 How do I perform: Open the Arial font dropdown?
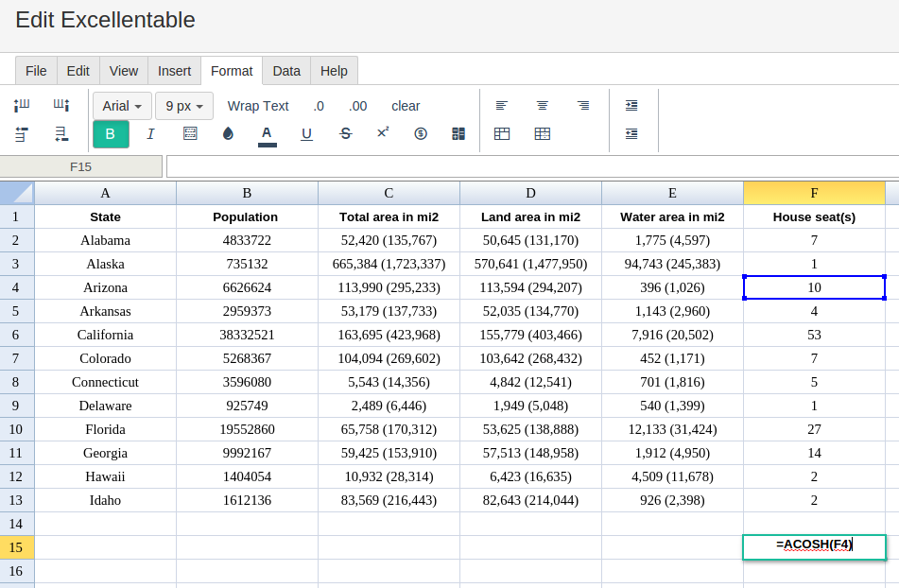(x=122, y=106)
